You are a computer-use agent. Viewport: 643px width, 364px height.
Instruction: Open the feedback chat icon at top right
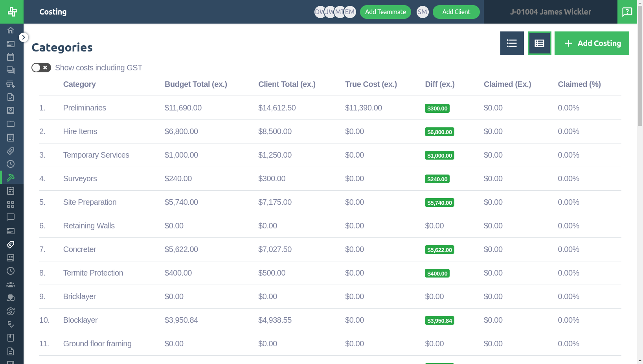[x=627, y=12]
